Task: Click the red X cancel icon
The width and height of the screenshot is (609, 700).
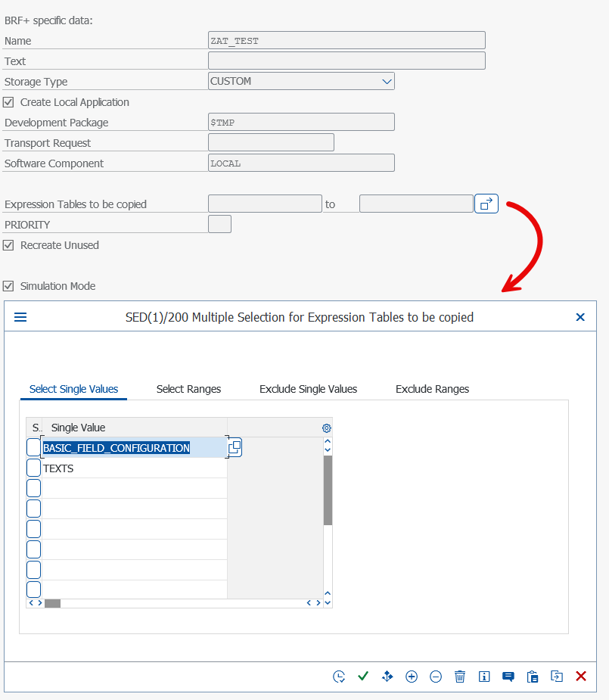Action: point(581,677)
